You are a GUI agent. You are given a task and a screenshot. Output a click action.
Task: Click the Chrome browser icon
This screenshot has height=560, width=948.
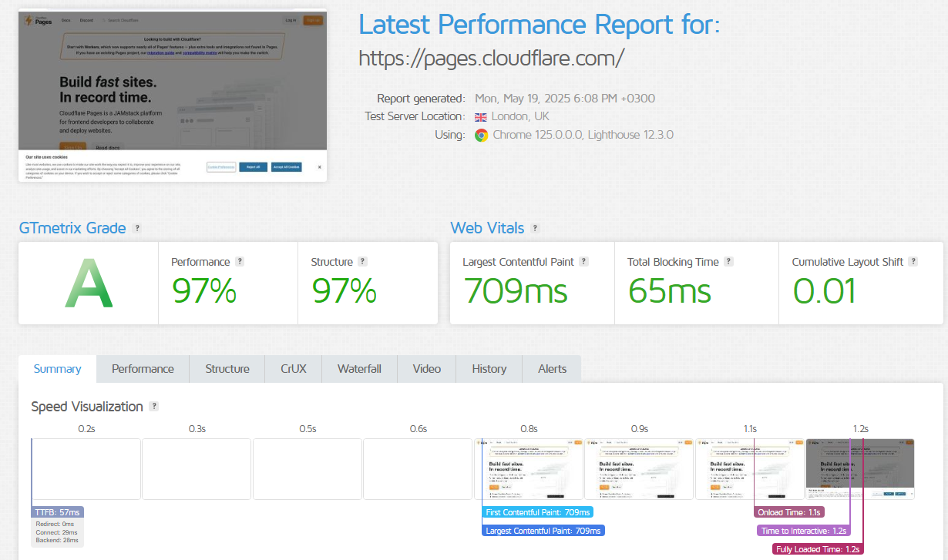481,135
